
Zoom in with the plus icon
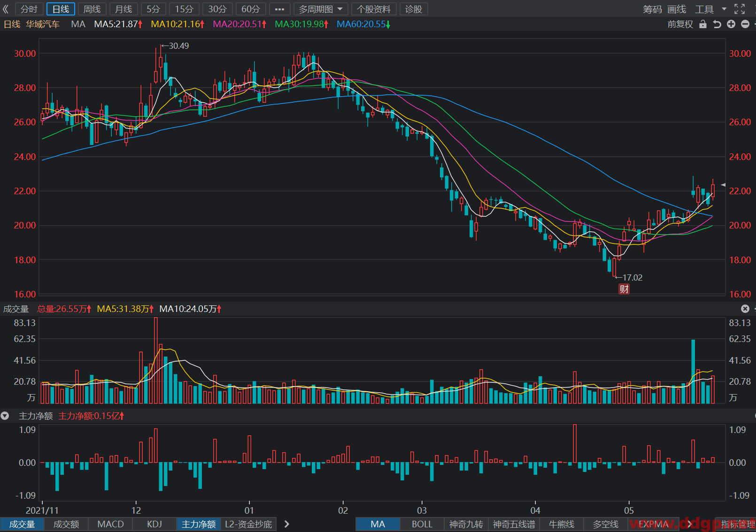tap(731, 24)
